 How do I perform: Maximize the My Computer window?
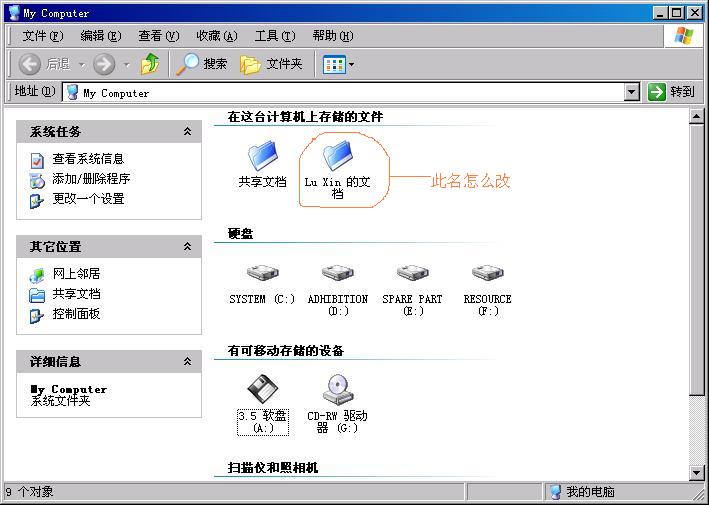point(677,13)
